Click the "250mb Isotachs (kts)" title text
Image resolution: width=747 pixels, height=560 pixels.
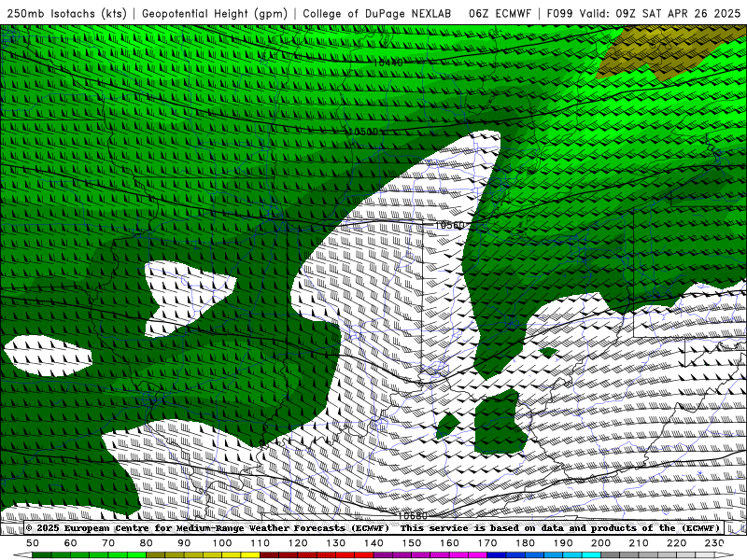point(67,14)
